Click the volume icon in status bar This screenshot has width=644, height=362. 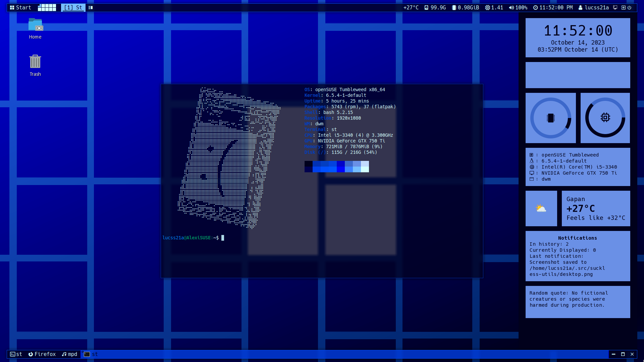[x=511, y=7]
